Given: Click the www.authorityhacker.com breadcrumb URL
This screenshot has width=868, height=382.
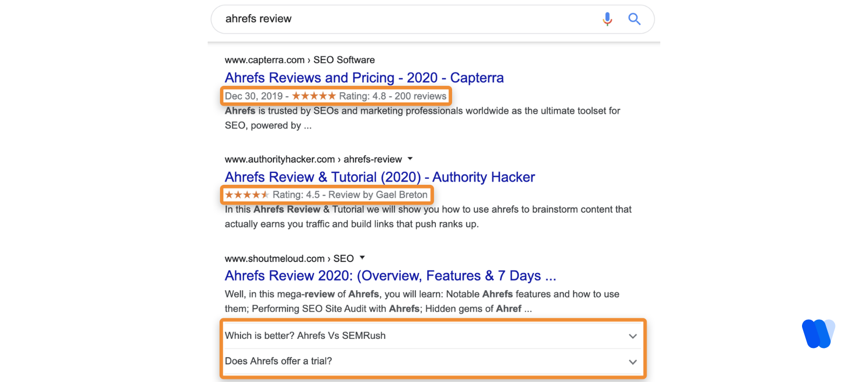Looking at the screenshot, I should [x=280, y=159].
